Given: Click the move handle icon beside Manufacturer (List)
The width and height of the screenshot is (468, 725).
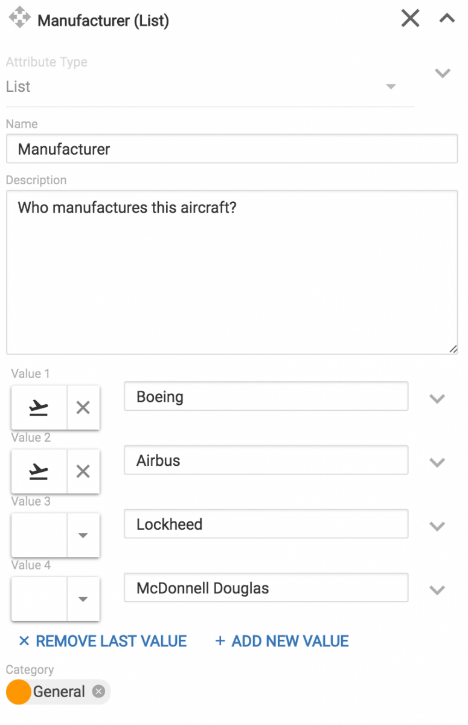Looking at the screenshot, I should (x=19, y=18).
